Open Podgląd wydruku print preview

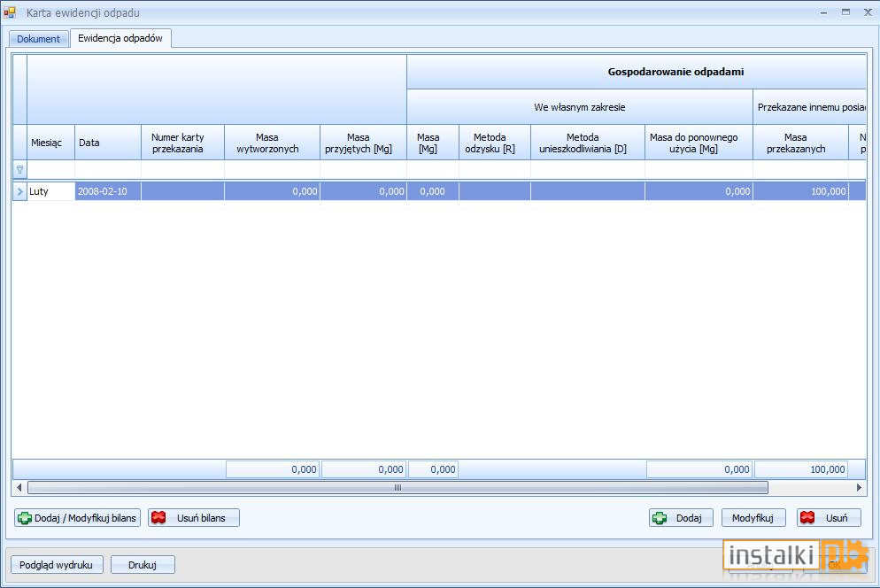coord(57,564)
